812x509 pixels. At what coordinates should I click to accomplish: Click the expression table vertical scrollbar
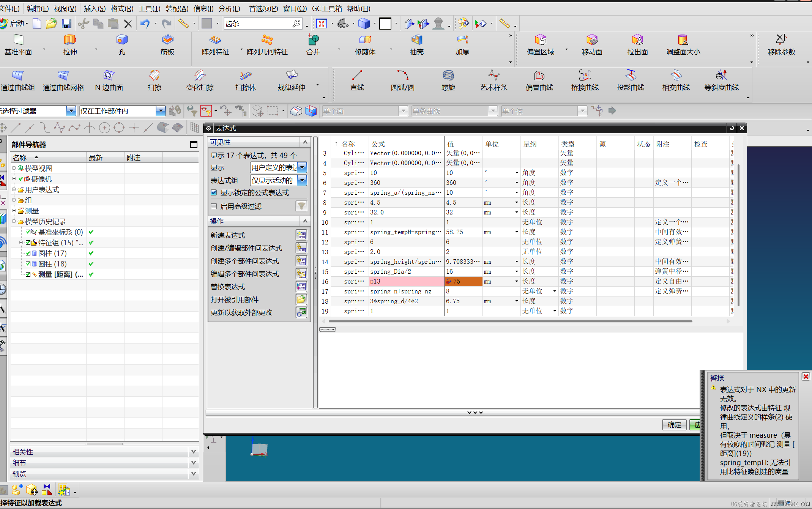pos(738,235)
